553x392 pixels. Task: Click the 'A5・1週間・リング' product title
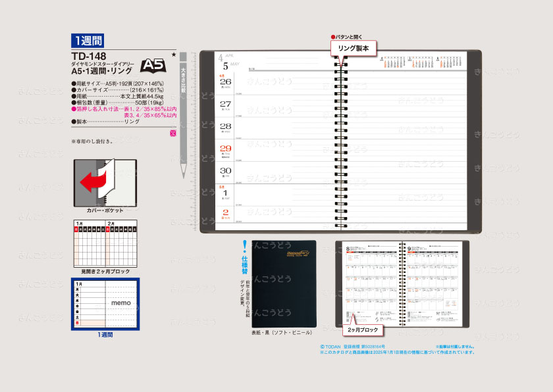pos(101,71)
